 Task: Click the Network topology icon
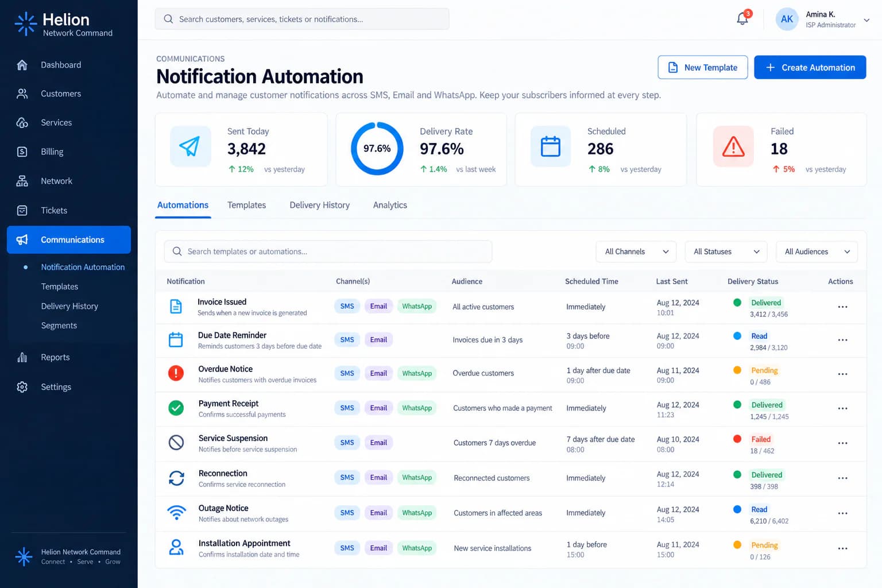click(22, 181)
